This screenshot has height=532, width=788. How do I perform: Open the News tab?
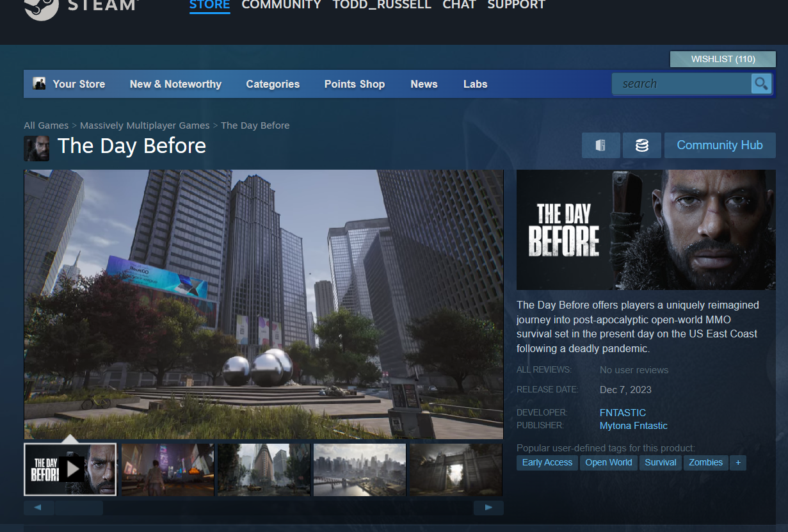424,84
